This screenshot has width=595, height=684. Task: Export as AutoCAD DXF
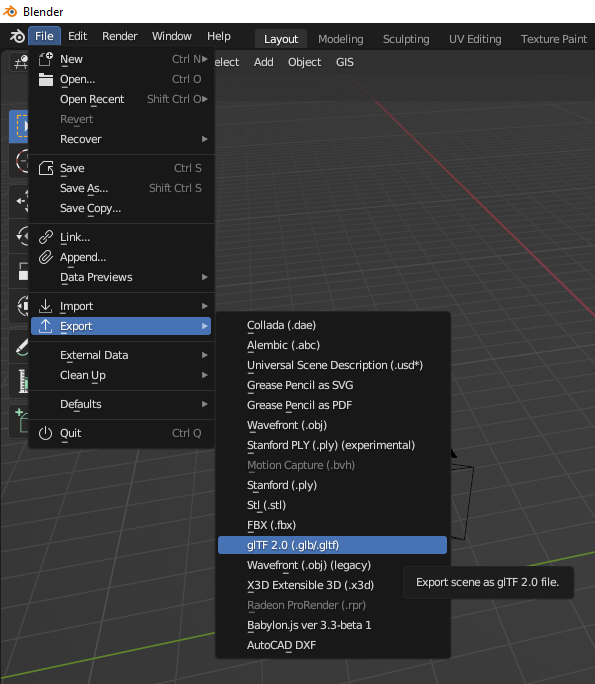click(x=332, y=645)
